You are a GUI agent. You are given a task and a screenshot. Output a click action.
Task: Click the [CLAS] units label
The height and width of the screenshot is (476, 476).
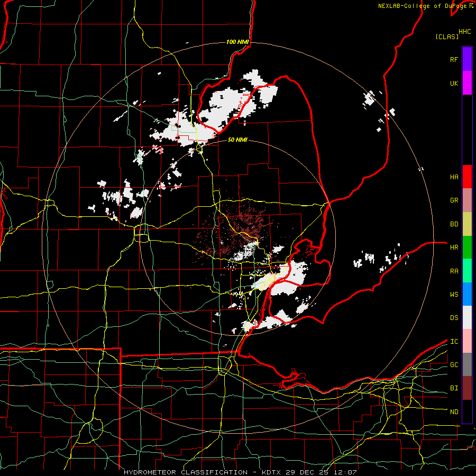pos(446,36)
